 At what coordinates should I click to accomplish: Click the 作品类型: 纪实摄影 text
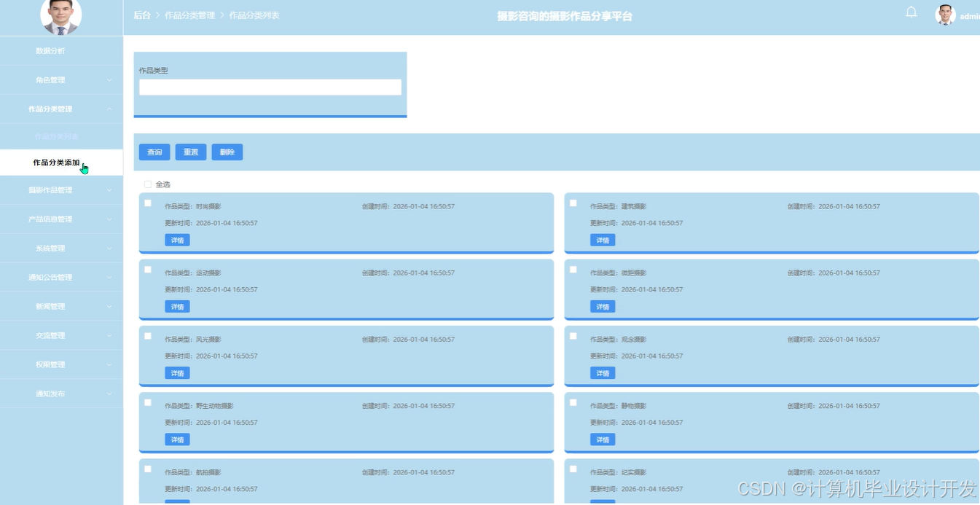(x=619, y=472)
